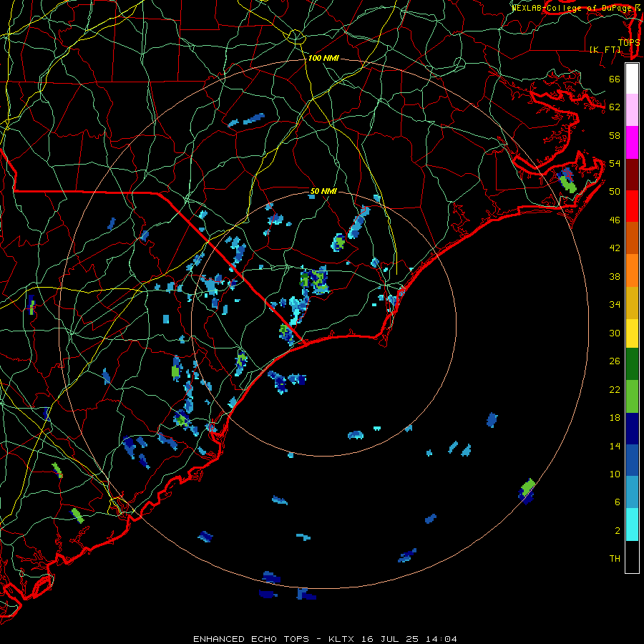The width and height of the screenshot is (644, 644).
Task: Click the 30 legend value label
Action: tap(615, 333)
